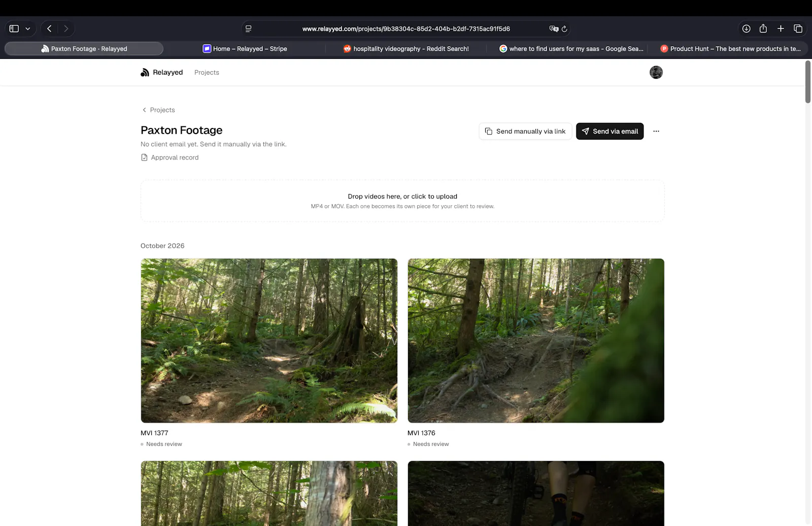Open the sidebar tab group dropdown chevron
812x526 pixels.
(x=28, y=29)
